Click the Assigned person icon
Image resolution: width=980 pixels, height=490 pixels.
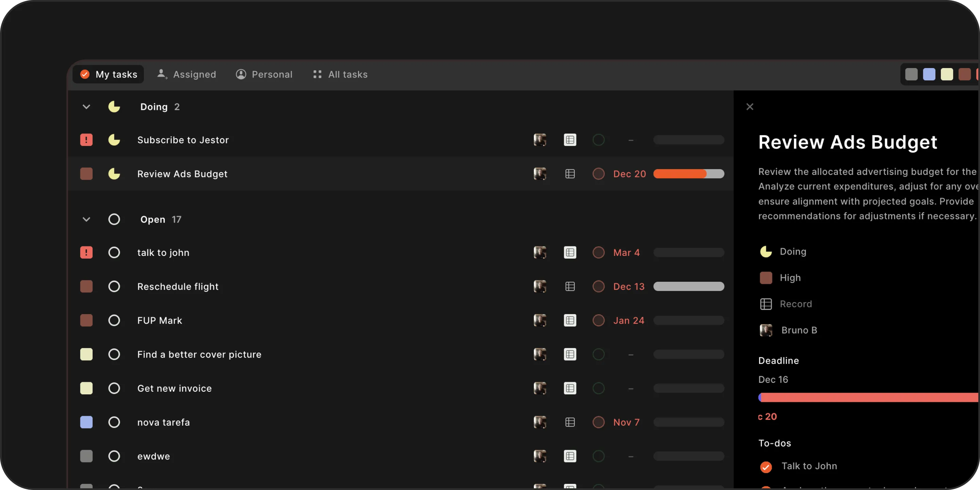pos(162,74)
